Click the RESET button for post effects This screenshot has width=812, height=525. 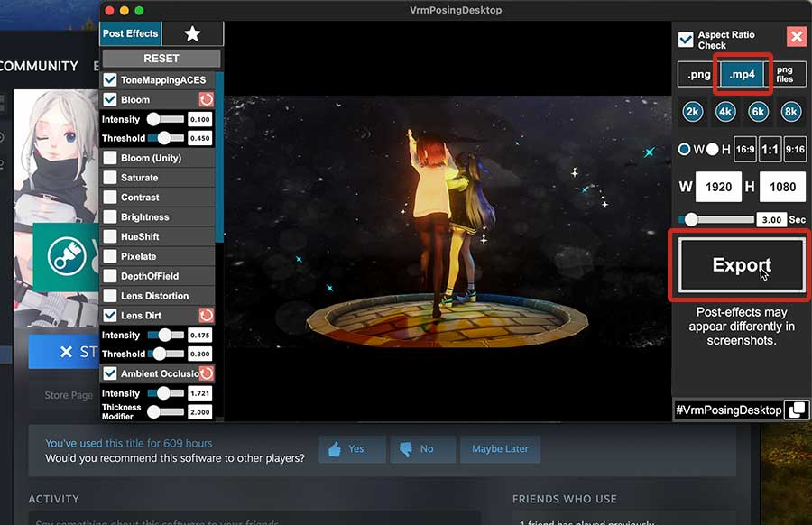point(161,59)
